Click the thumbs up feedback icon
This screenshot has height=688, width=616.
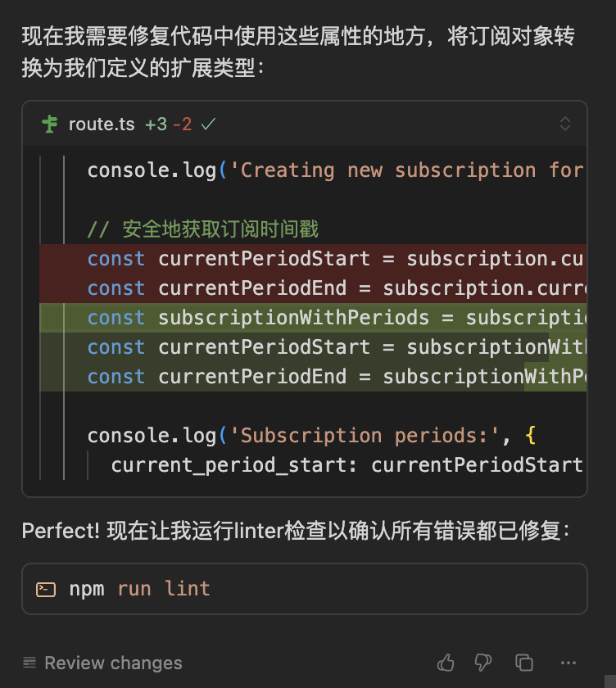pos(446,663)
